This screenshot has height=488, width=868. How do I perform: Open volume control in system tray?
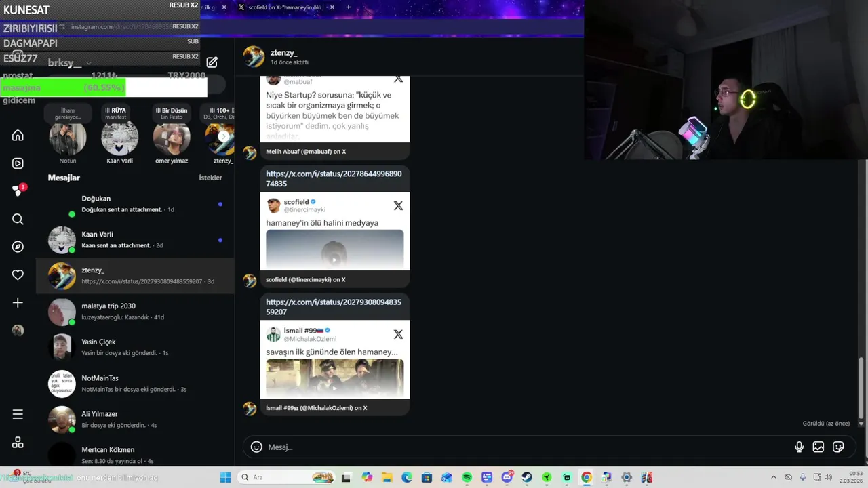click(x=828, y=477)
